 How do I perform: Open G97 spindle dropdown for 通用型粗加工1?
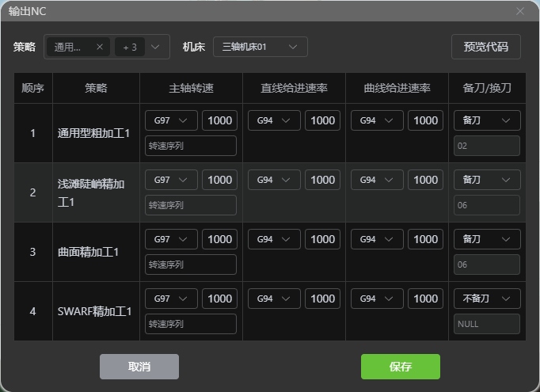pyautogui.click(x=171, y=120)
